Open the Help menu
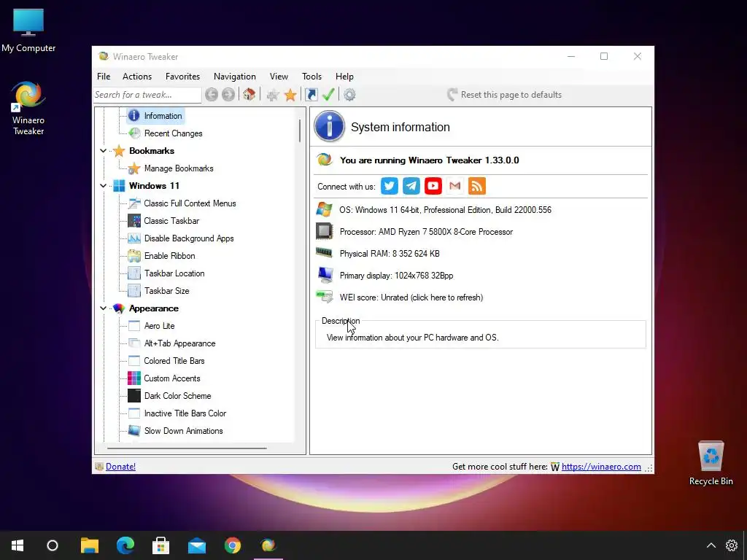Image resolution: width=747 pixels, height=560 pixels. point(344,76)
